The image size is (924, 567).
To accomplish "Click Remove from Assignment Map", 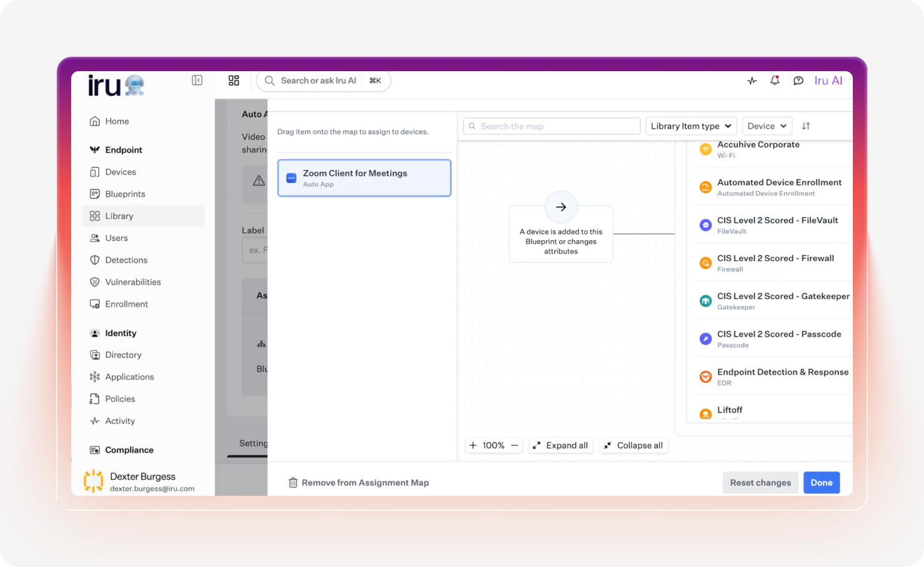I will click(359, 483).
